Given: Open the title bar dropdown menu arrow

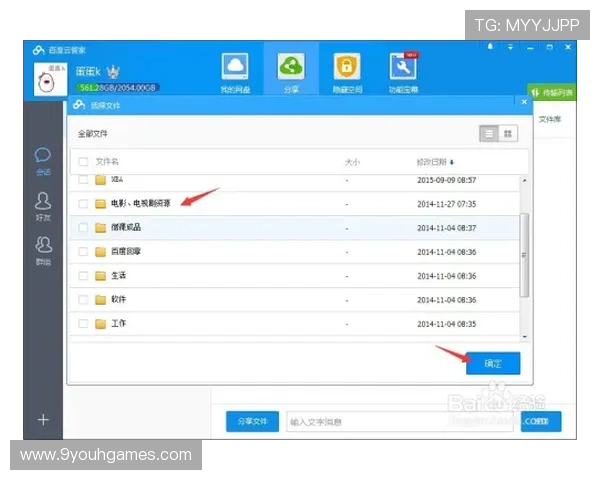Looking at the screenshot, I should tap(510, 47).
